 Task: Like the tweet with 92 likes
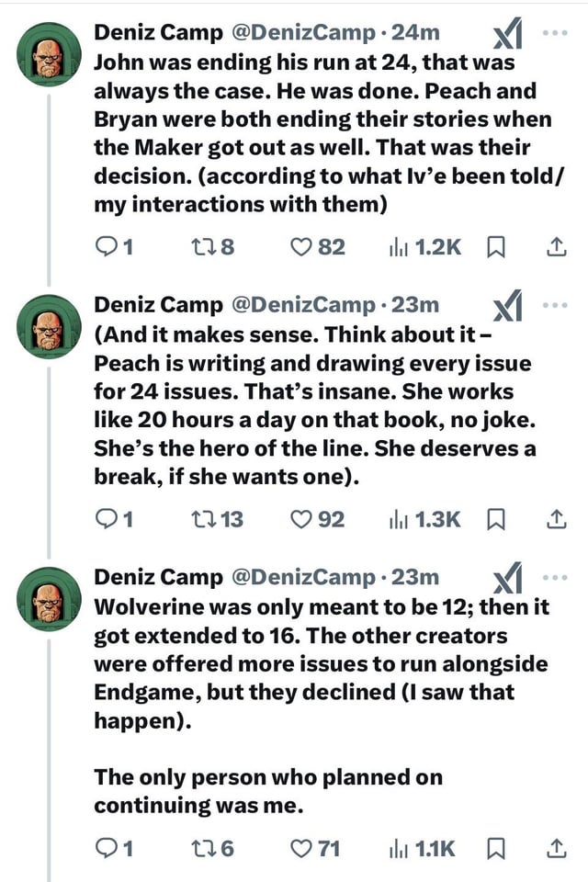[300, 520]
